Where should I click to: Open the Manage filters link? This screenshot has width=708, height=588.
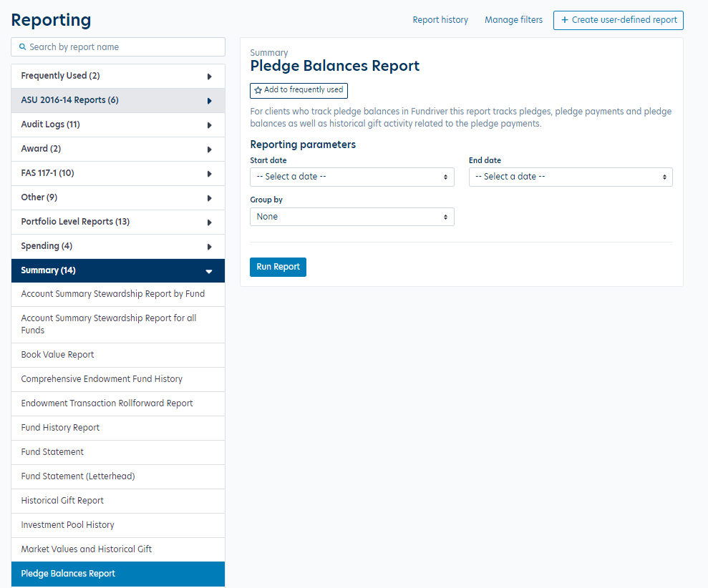(x=513, y=20)
